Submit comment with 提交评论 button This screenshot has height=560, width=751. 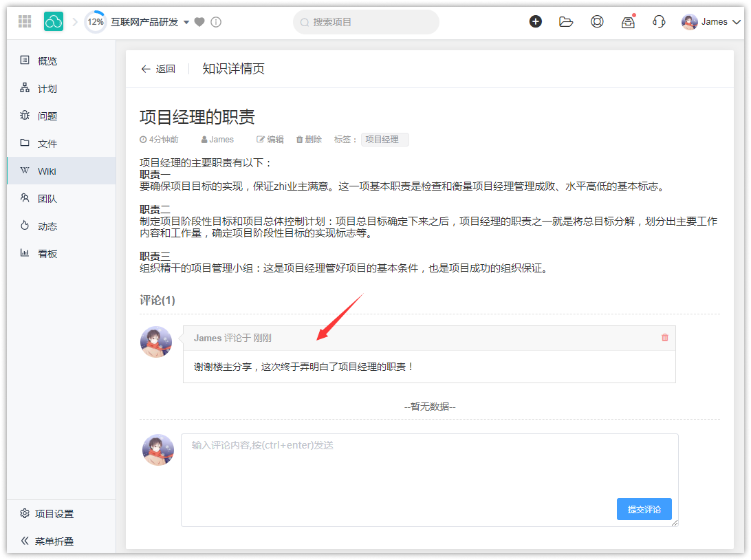[644, 509]
